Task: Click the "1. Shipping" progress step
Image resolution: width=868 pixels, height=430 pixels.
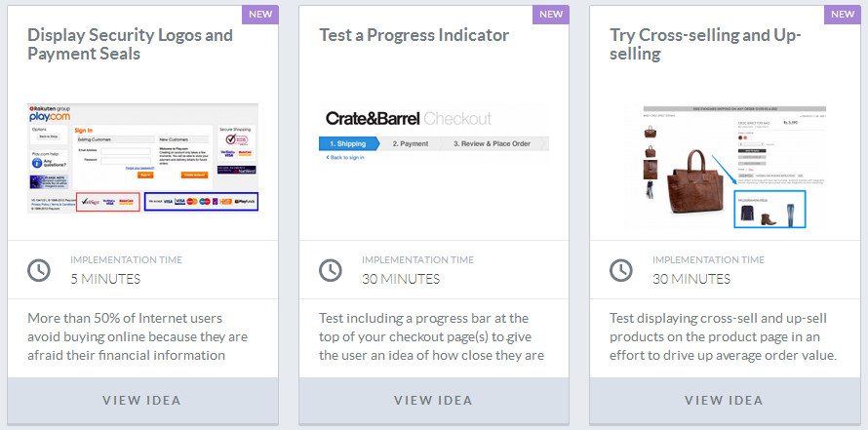Action: click(347, 143)
